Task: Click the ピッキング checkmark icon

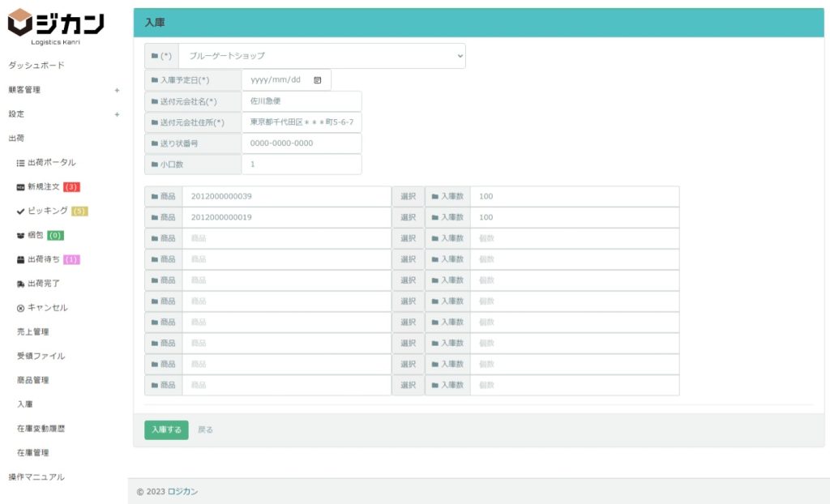Action: click(x=21, y=211)
